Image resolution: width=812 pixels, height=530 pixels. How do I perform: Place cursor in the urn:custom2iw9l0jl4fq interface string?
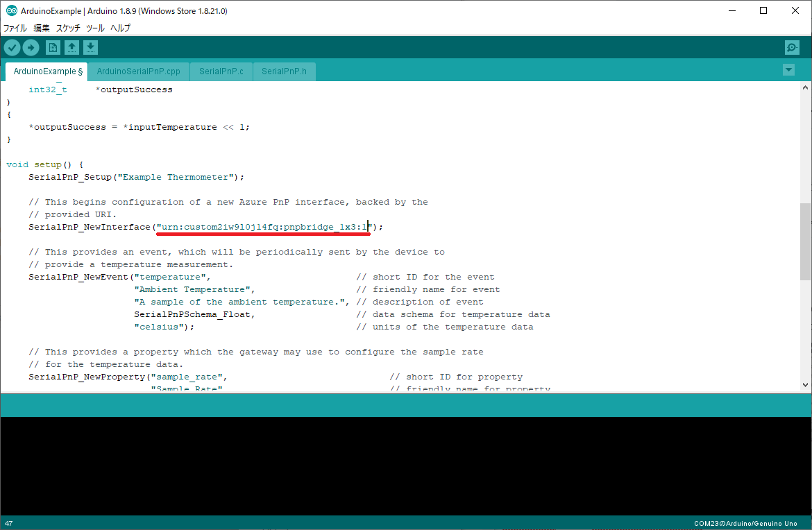[264, 228]
